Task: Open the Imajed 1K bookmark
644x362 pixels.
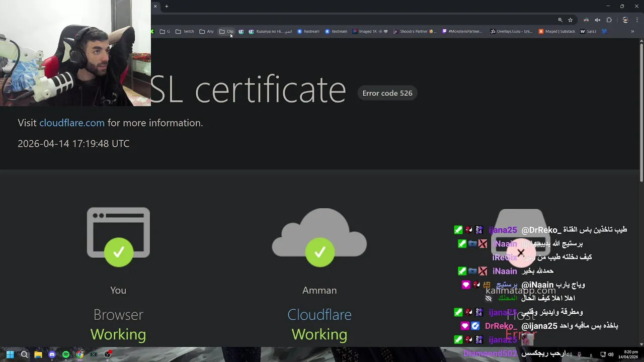Action: pyautogui.click(x=370, y=31)
